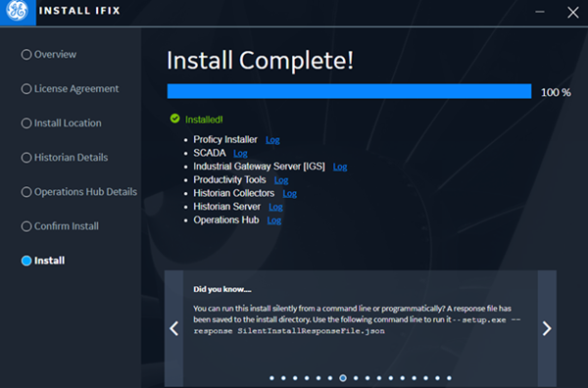
Task: Show next Did you know tip
Action: pyautogui.click(x=547, y=328)
